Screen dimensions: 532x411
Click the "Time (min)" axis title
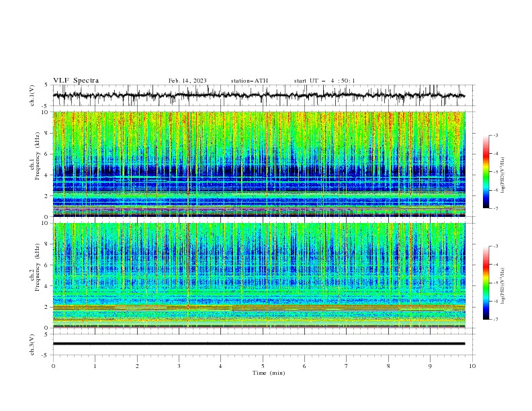(269, 373)
